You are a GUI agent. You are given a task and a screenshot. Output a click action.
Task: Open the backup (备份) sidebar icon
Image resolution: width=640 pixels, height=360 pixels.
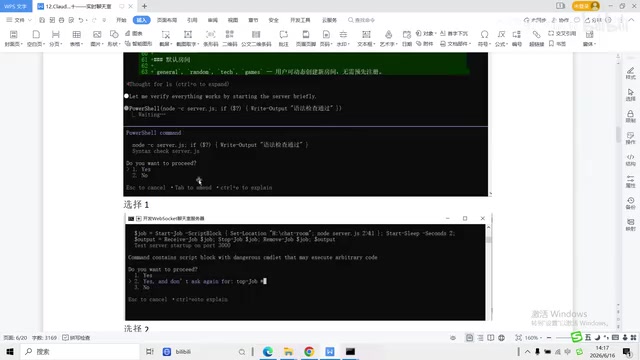click(x=631, y=203)
